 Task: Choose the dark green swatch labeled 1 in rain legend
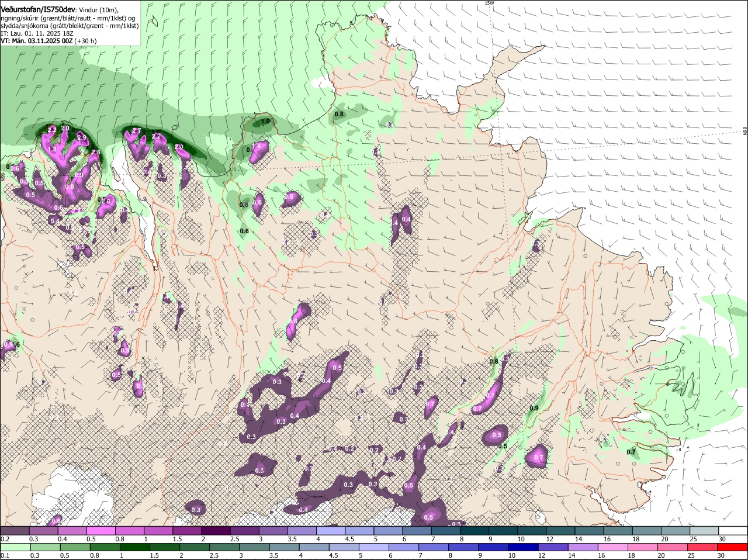(135, 547)
